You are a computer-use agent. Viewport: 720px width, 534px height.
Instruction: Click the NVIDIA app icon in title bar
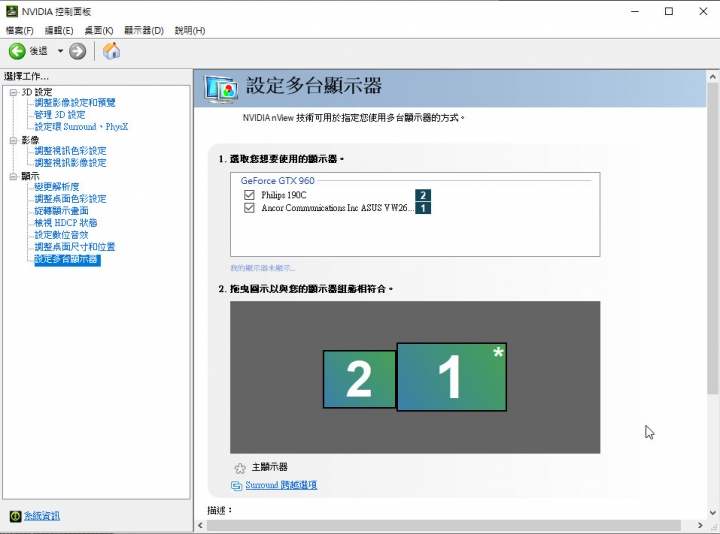pos(11,11)
